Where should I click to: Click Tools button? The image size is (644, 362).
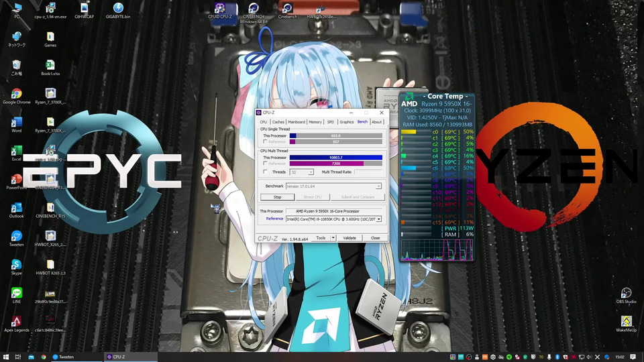point(321,238)
